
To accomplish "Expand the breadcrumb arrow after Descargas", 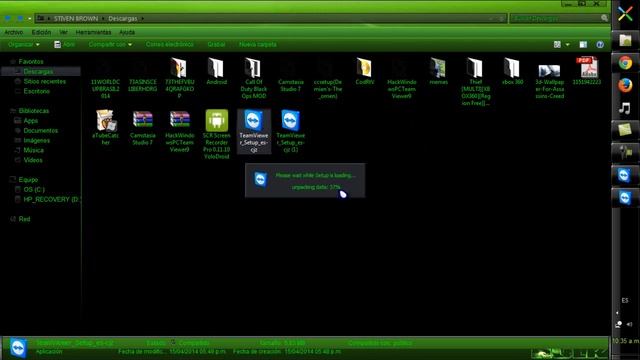I will pyautogui.click(x=142, y=18).
